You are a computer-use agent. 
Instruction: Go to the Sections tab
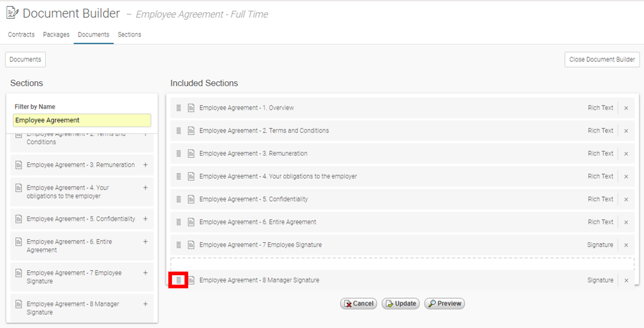pyautogui.click(x=129, y=34)
